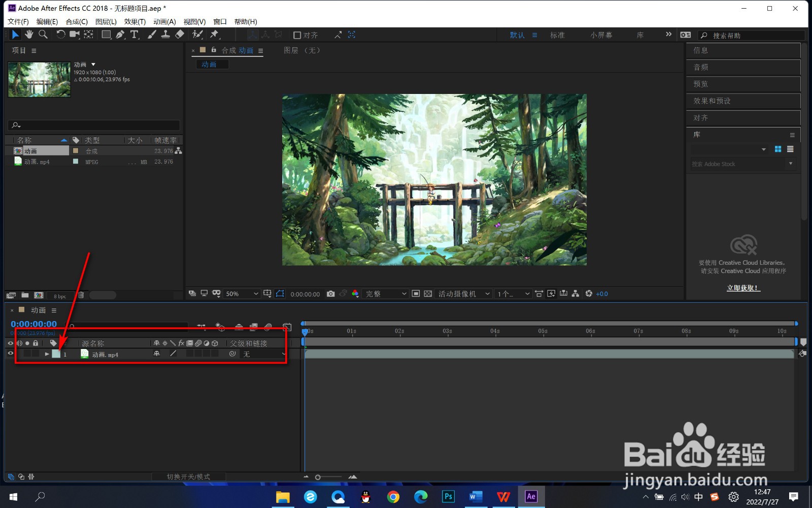Screen dimensions: 812x508
Task: Select the Rotation tool
Action: tap(60, 35)
